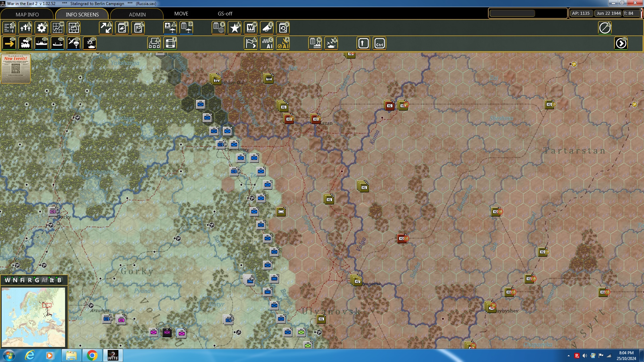The width and height of the screenshot is (644, 362).
Task: Select the HQ stack at Ulyanovsk
Action: (356, 280)
